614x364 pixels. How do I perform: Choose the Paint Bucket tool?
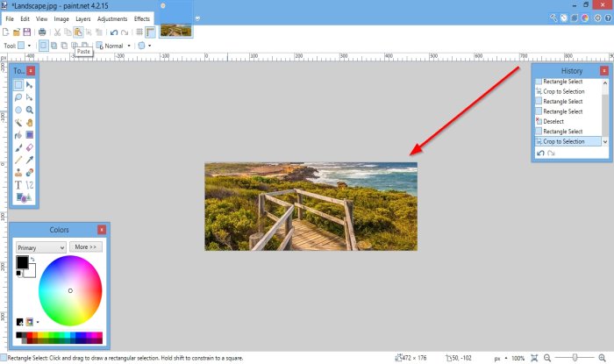click(18, 135)
